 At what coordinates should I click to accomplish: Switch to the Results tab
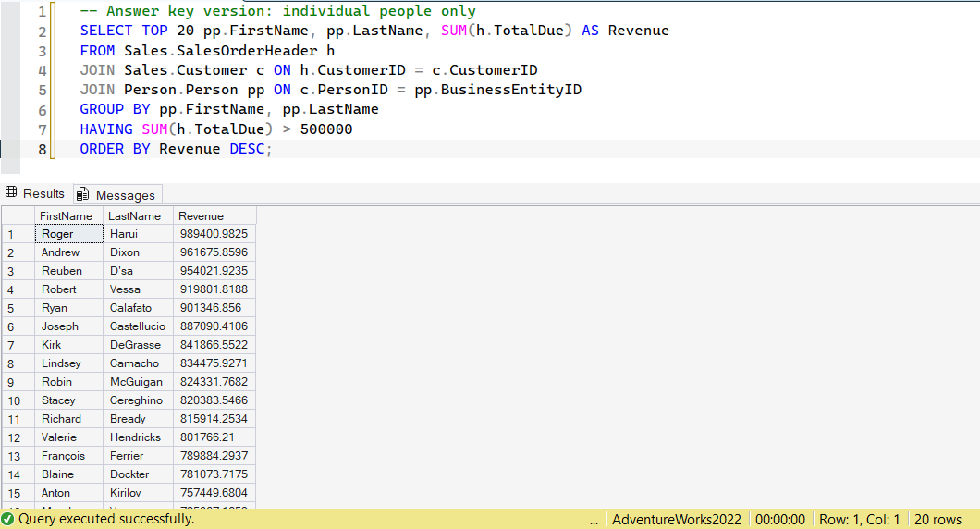[x=36, y=194]
